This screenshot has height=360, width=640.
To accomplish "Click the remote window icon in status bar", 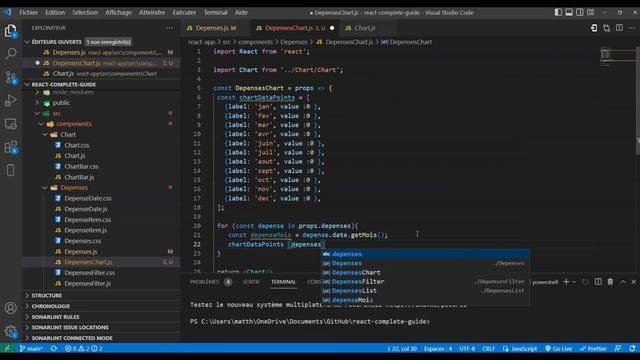I will pyautogui.click(x=7, y=349).
